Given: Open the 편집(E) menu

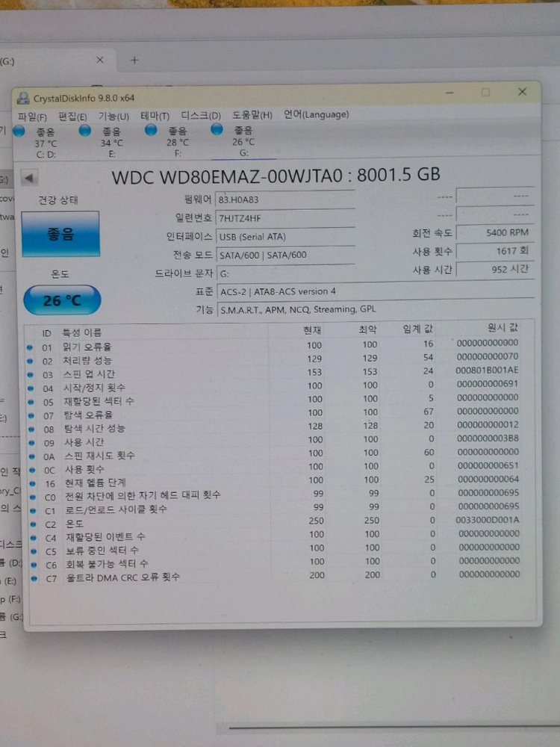Looking at the screenshot, I should click(72, 117).
